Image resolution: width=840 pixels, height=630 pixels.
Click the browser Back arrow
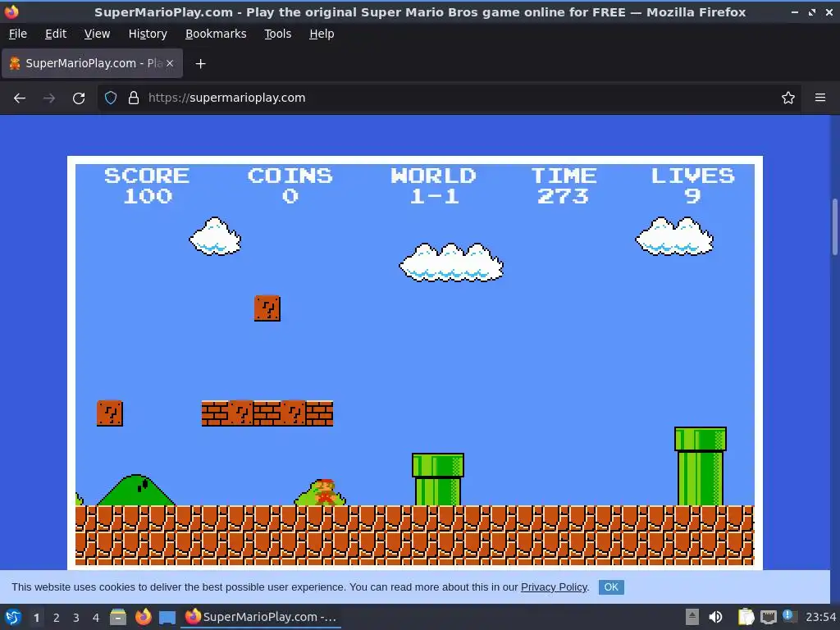[20, 98]
